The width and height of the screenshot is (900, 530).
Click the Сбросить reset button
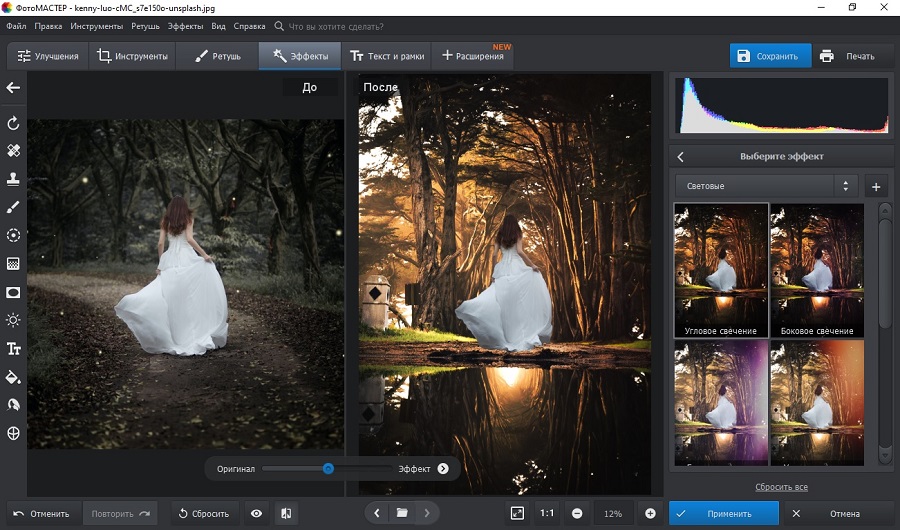point(204,513)
